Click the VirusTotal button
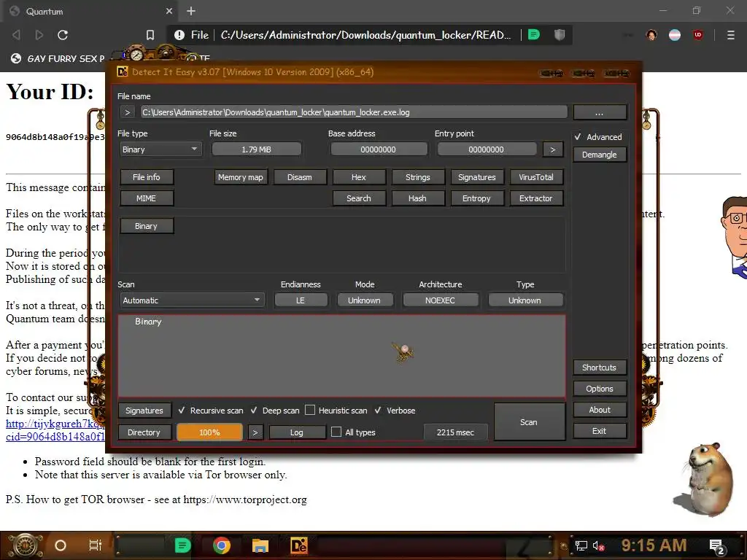The width and height of the screenshot is (747, 560). tap(536, 177)
